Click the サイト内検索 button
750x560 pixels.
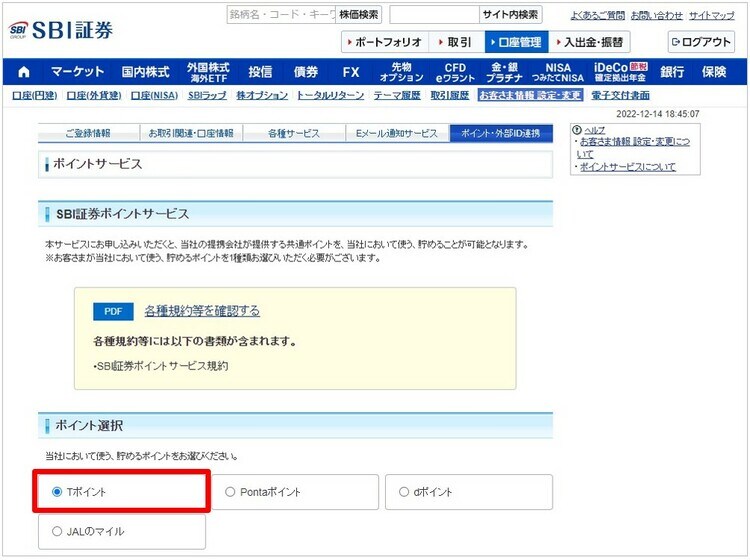[x=510, y=15]
